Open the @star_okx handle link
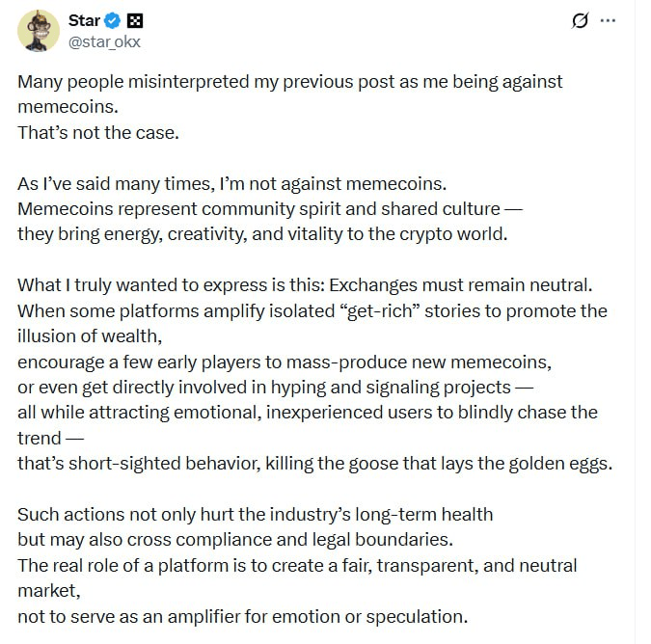The width and height of the screenshot is (651, 644). (102, 41)
